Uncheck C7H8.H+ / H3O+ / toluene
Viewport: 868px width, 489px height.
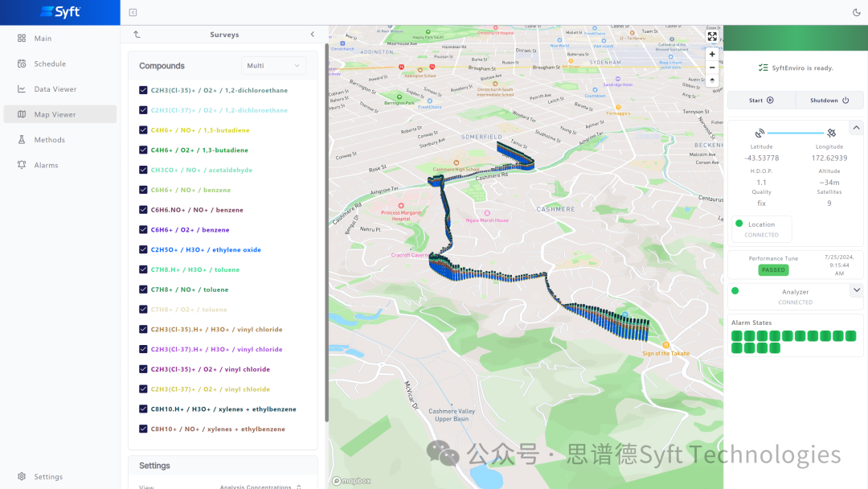click(143, 269)
